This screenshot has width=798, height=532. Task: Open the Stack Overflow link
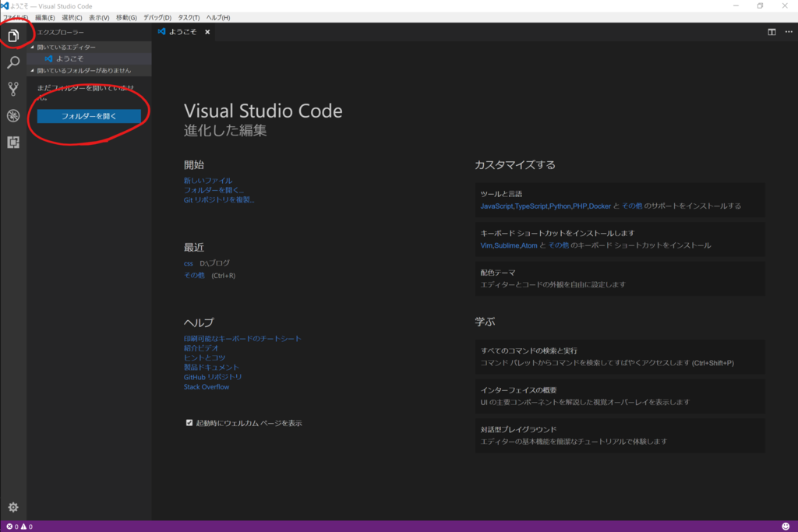206,387
